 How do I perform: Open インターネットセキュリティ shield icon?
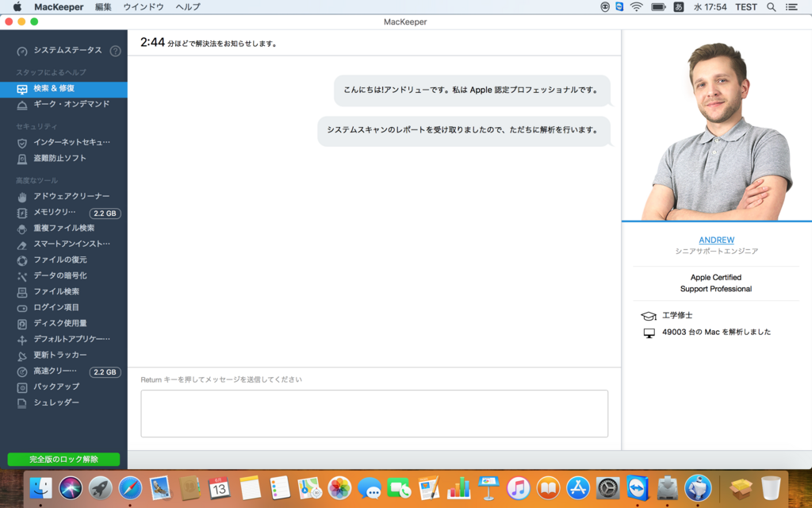(21, 143)
